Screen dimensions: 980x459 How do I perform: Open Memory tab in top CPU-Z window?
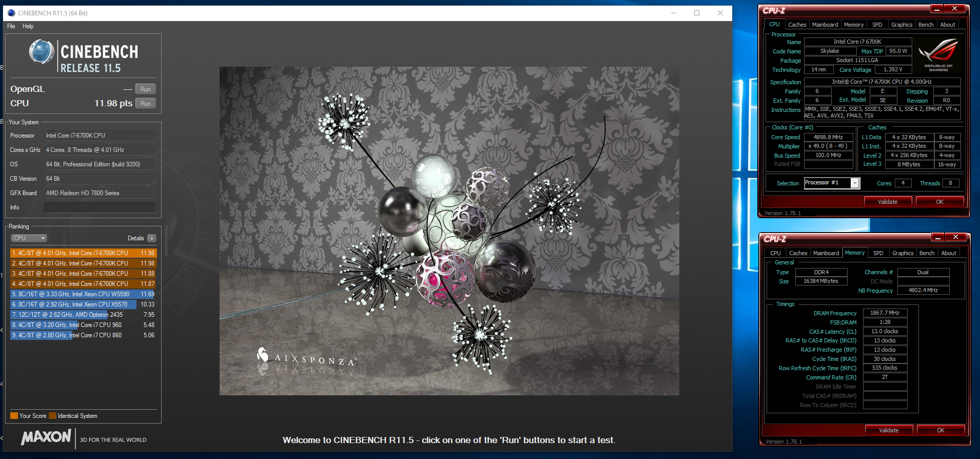coord(854,25)
